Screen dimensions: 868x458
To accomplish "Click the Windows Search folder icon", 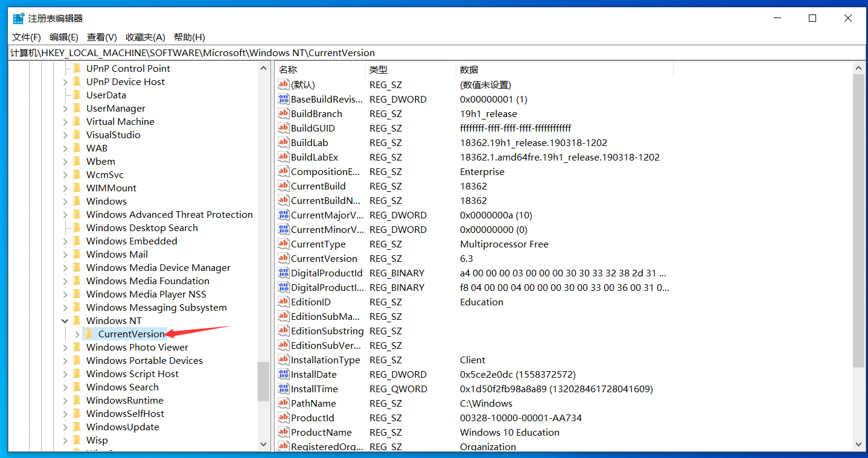I will 77,387.
